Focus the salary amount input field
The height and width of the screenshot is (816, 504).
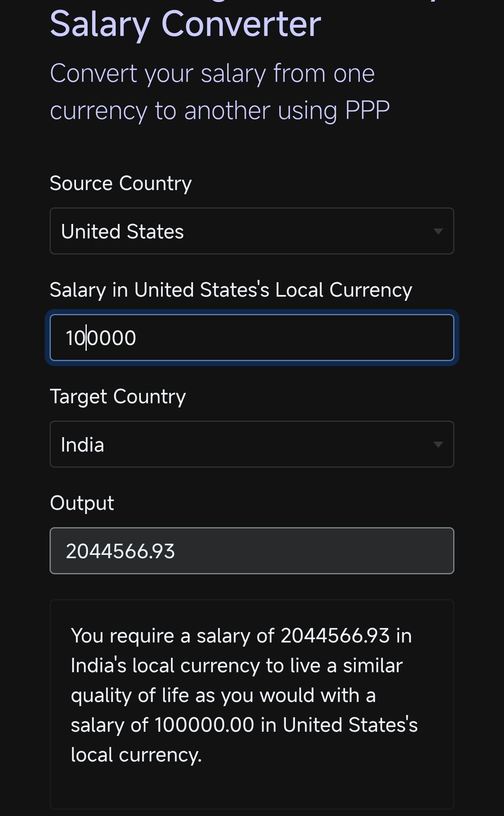tap(252, 338)
